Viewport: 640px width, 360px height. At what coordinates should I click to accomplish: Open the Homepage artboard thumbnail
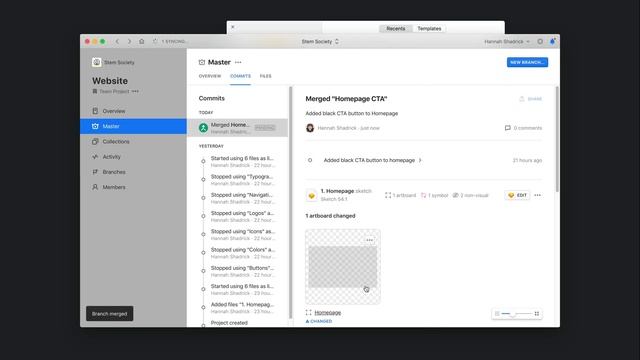343,267
